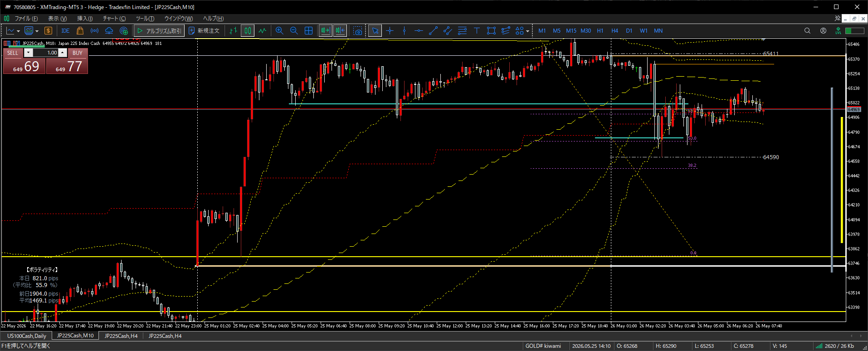Select the JP225Cash,M10 chart tab
The height and width of the screenshot is (351, 868).
[x=75, y=336]
